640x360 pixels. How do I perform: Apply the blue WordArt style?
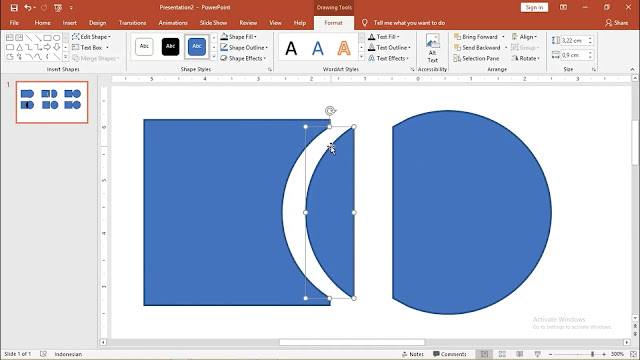click(x=318, y=48)
